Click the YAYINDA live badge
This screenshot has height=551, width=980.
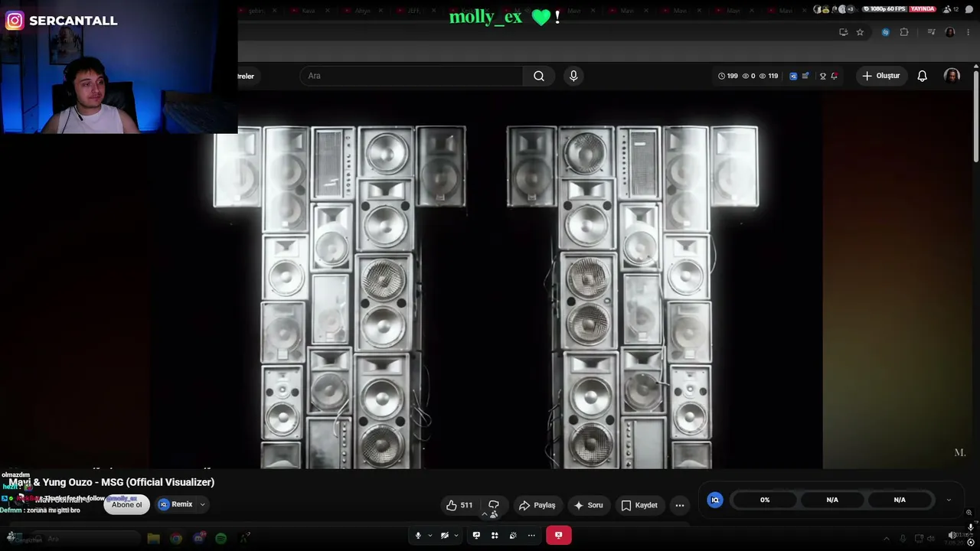[x=923, y=9]
